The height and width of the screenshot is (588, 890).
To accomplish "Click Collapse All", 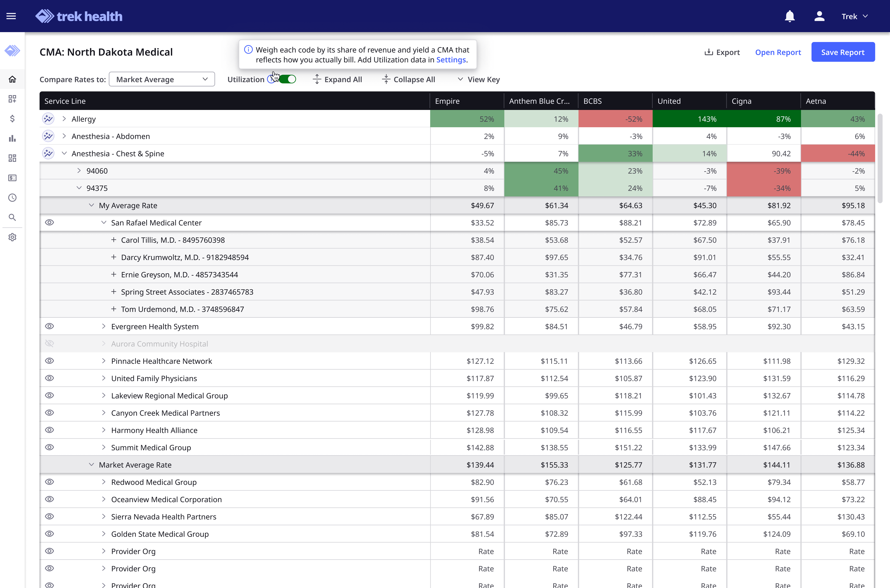I will (x=408, y=79).
